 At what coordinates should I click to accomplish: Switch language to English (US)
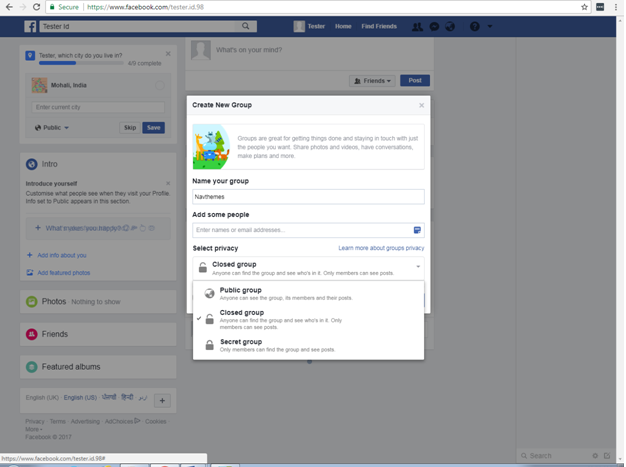click(80, 398)
